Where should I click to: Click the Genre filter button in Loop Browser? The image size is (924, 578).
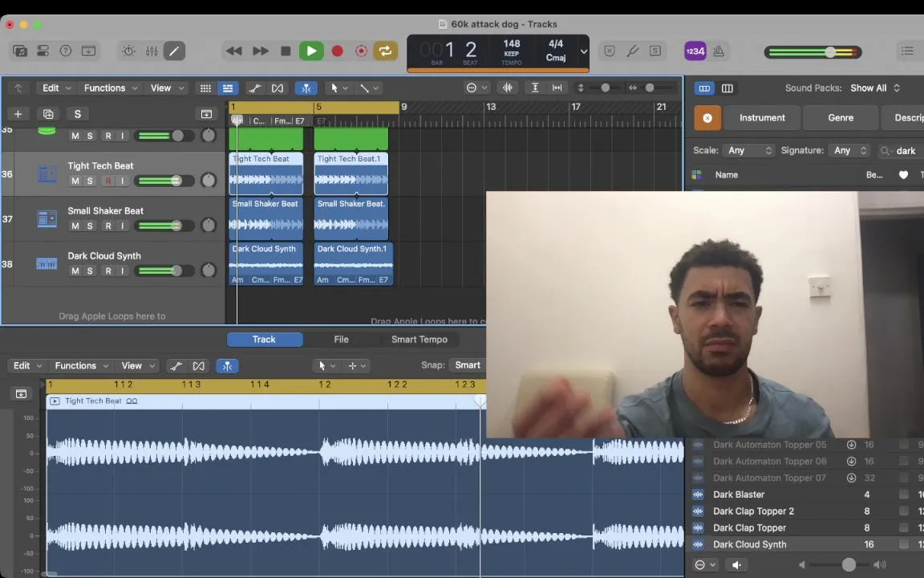[841, 117]
